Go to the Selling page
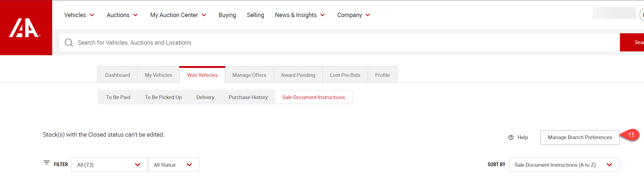Image resolution: width=644 pixels, height=177 pixels. (x=255, y=15)
